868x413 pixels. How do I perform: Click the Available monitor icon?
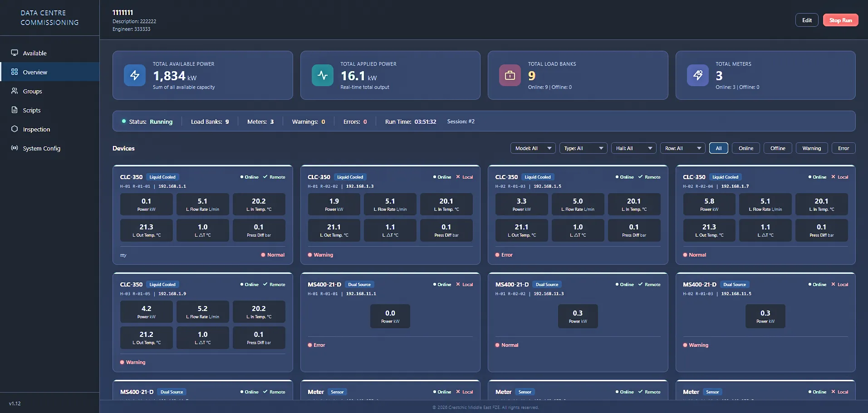14,53
